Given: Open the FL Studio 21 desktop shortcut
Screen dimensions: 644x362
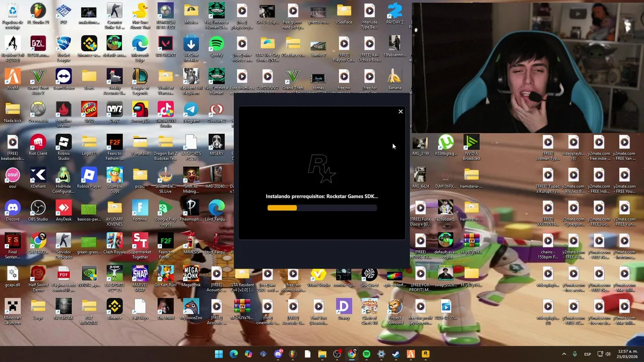Looking at the screenshot, I should pos(38,14).
